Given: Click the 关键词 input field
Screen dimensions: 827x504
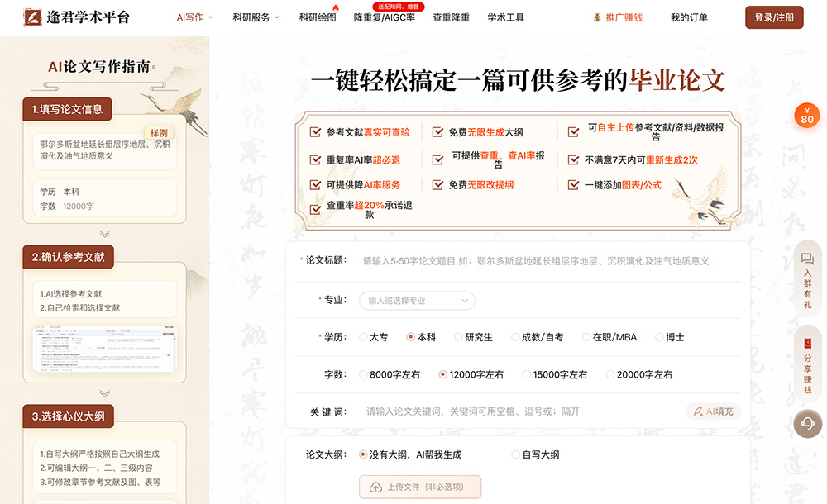Looking at the screenshot, I should [522, 411].
